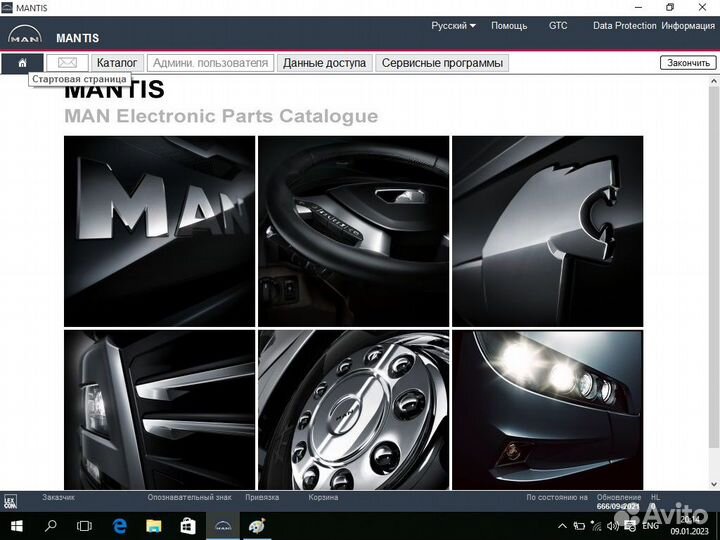Click the Привязка status label
This screenshot has width=720, height=540.
(262, 497)
